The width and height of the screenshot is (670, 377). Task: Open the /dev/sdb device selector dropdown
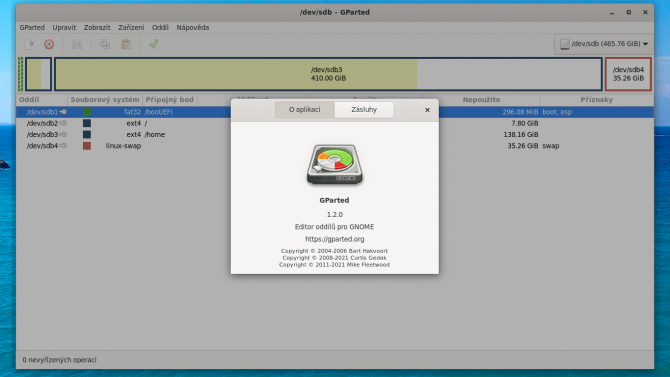point(604,44)
